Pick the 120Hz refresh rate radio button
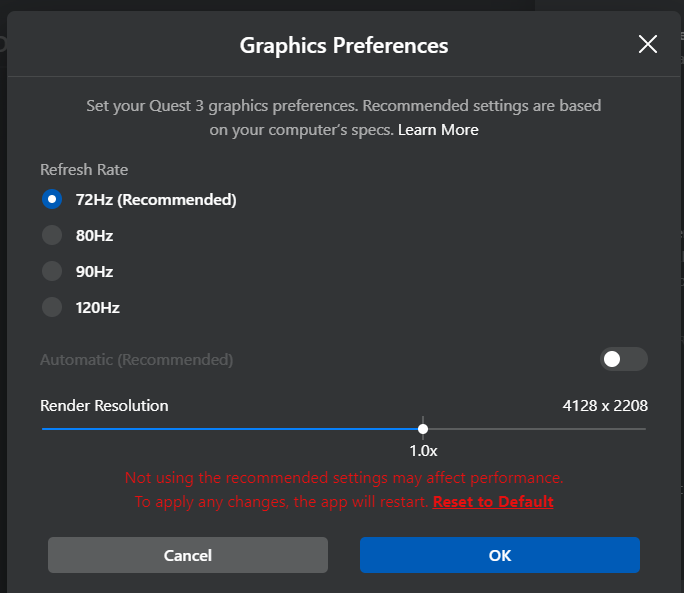The width and height of the screenshot is (684, 593). point(52,307)
